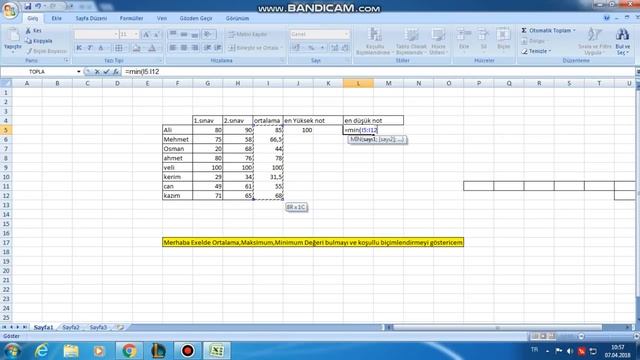Open Koşullu Biçimlendirme conditional formatting
Image resolution: width=640 pixels, height=360 pixels.
coord(375,41)
